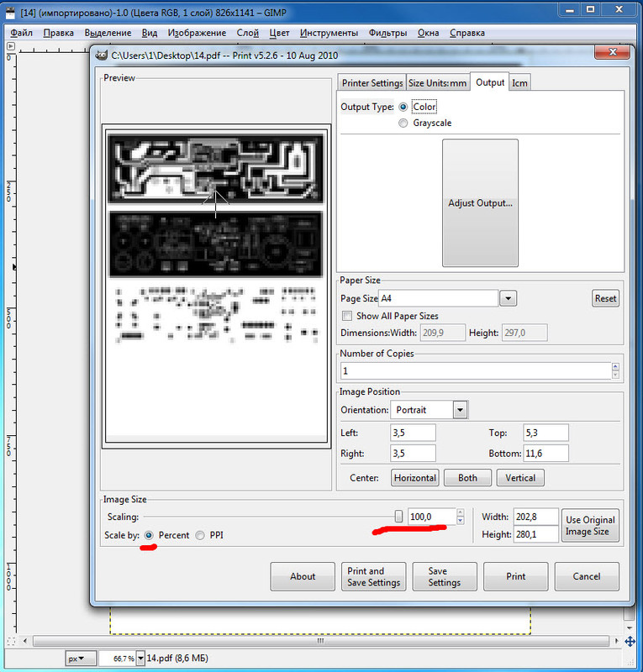Click the Number of Copies field
643x672 pixels.
point(476,370)
